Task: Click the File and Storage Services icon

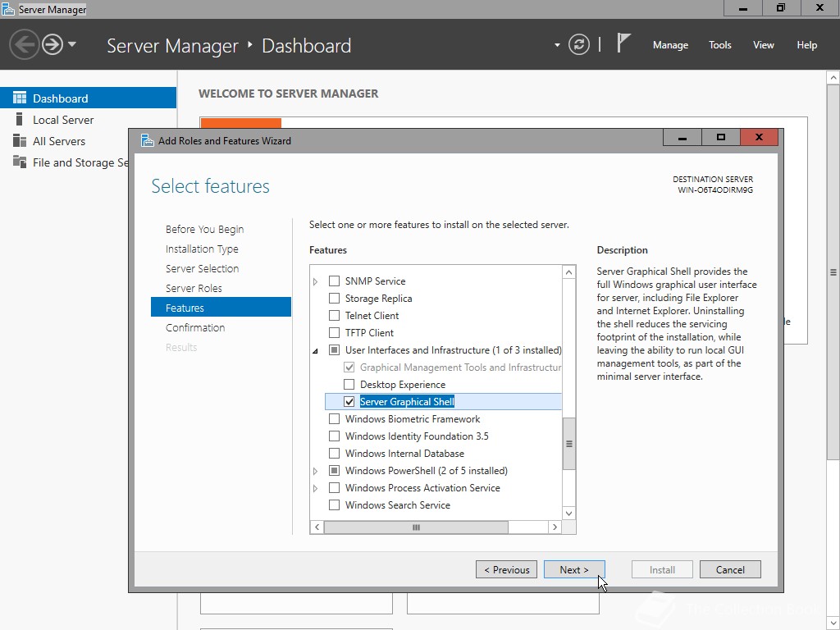Action: [20, 162]
